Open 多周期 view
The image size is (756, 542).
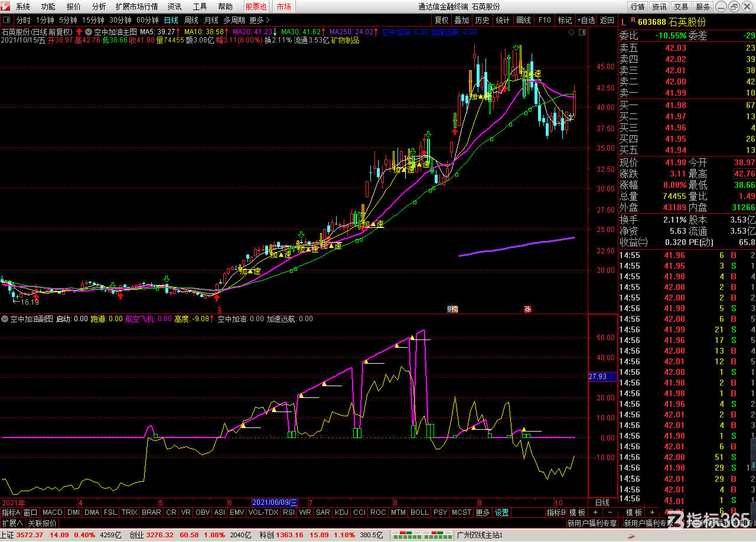click(234, 20)
